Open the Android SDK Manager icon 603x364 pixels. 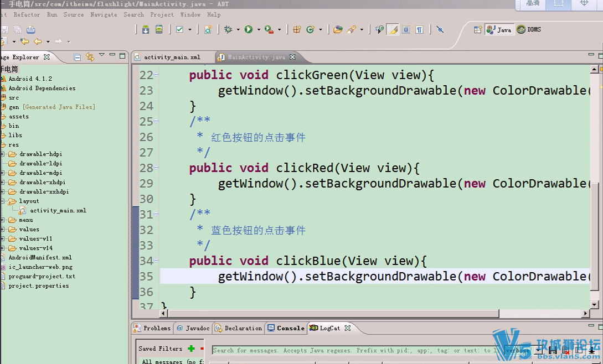pyautogui.click(x=146, y=30)
